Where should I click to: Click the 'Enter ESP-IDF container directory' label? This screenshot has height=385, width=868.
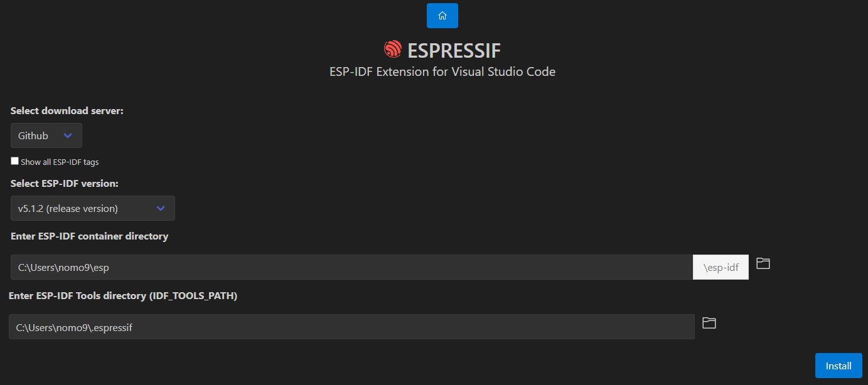89,236
